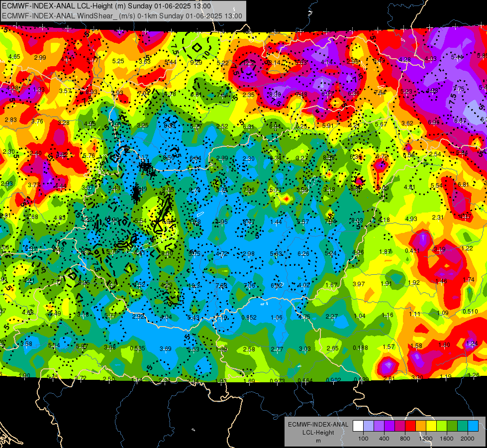The width and height of the screenshot is (487, 448).
Task: Click the map value '5.76'
Action: coord(89,156)
